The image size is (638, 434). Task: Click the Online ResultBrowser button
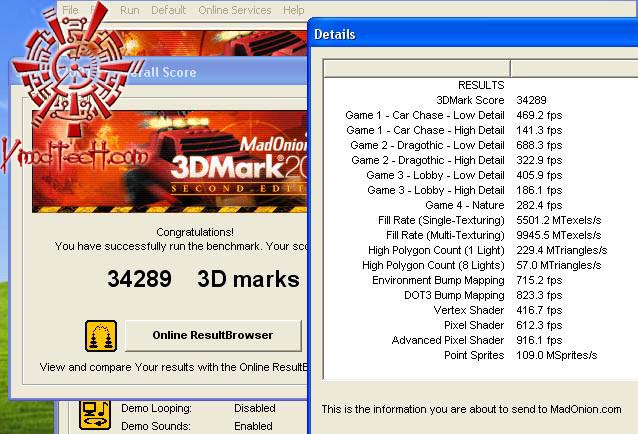pyautogui.click(x=213, y=335)
